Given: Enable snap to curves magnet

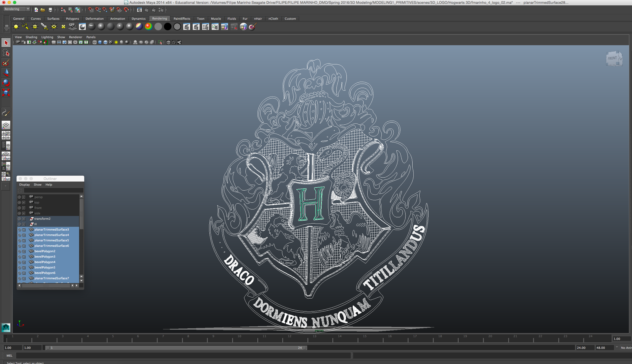Looking at the screenshot, I should 98,10.
